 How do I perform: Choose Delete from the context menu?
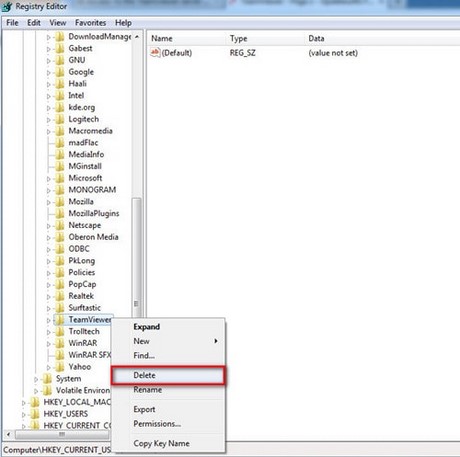168,375
